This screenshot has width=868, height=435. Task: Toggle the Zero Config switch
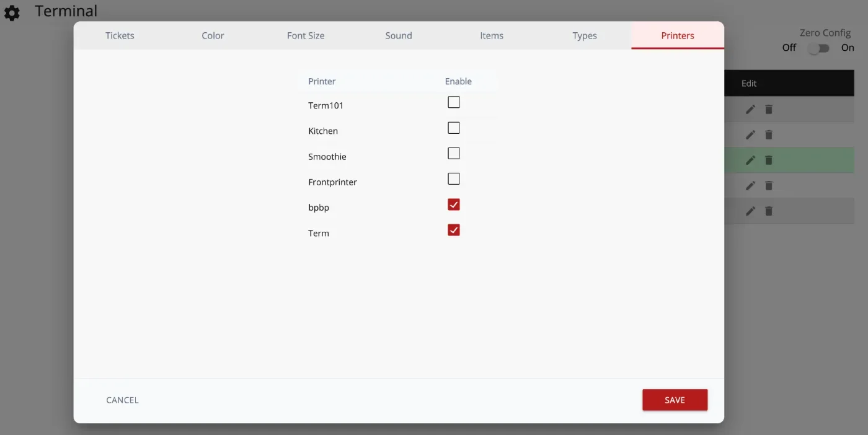(x=818, y=48)
